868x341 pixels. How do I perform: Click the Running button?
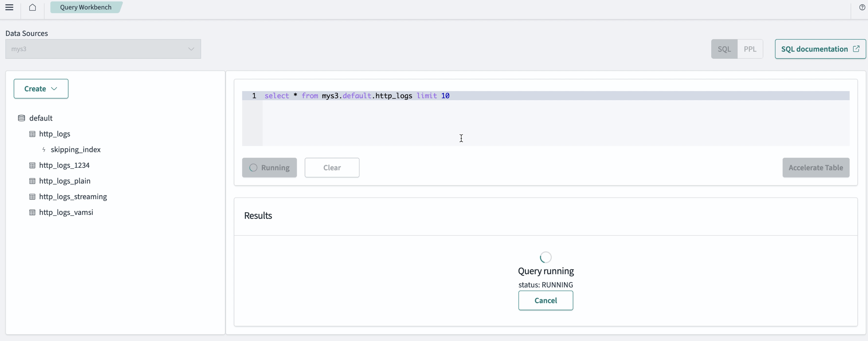(x=269, y=167)
